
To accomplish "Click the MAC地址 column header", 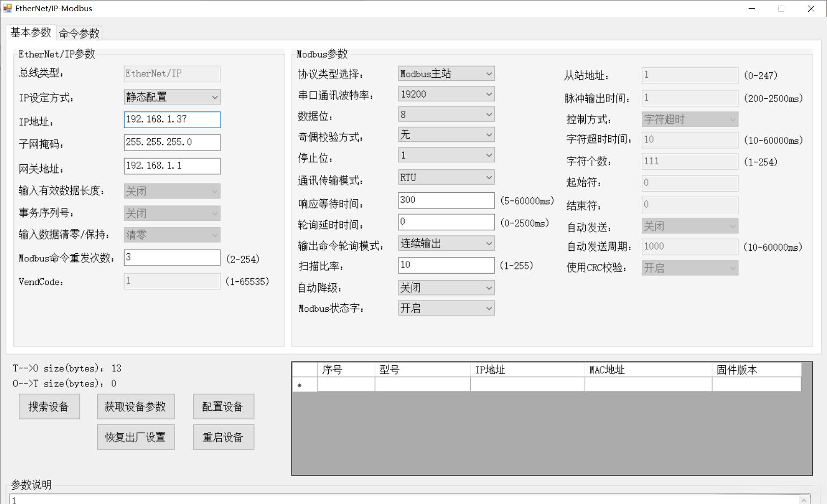I will click(x=648, y=370).
